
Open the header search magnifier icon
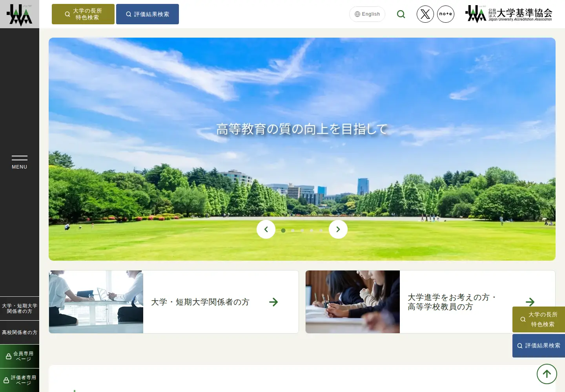(x=401, y=14)
